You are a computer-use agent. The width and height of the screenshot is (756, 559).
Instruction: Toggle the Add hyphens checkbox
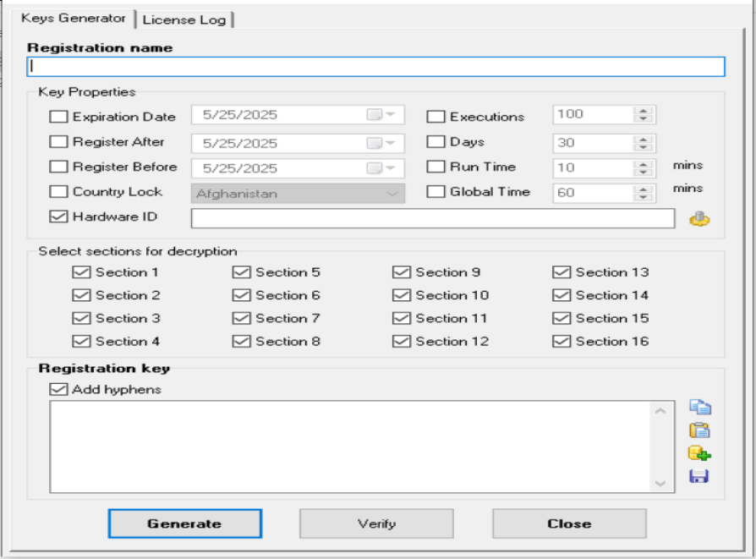[x=58, y=390]
